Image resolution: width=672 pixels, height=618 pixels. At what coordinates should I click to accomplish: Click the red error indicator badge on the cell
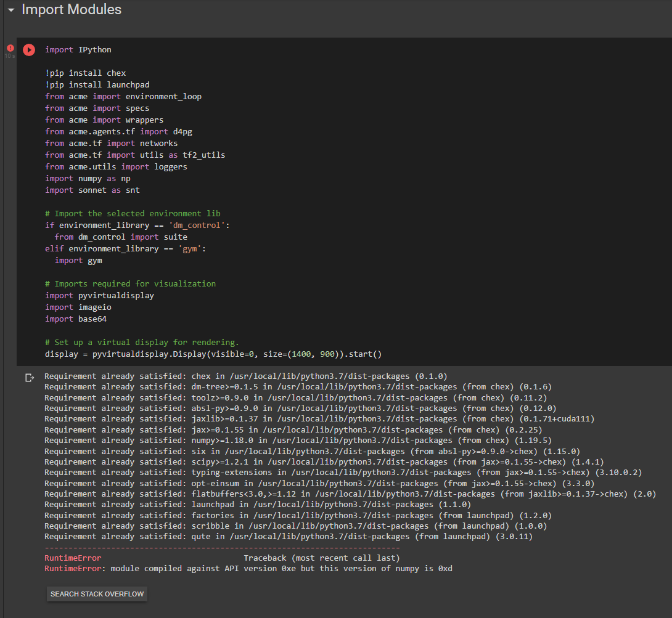point(10,48)
